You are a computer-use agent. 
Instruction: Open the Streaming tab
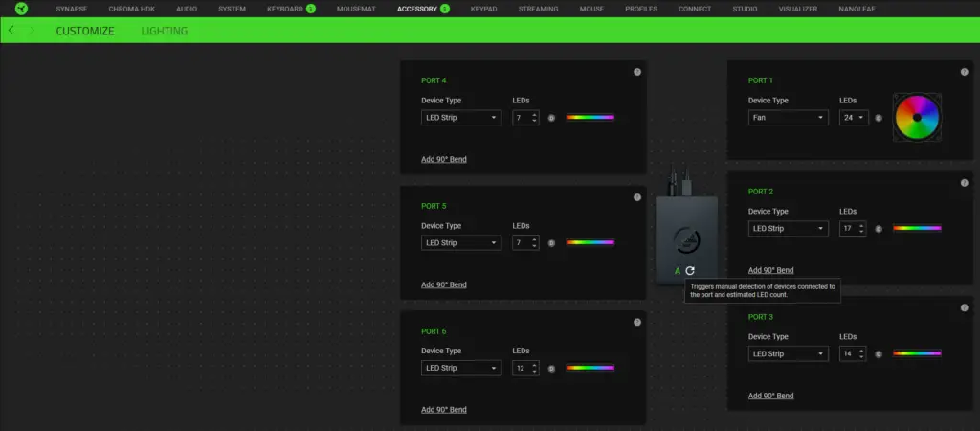(x=538, y=9)
